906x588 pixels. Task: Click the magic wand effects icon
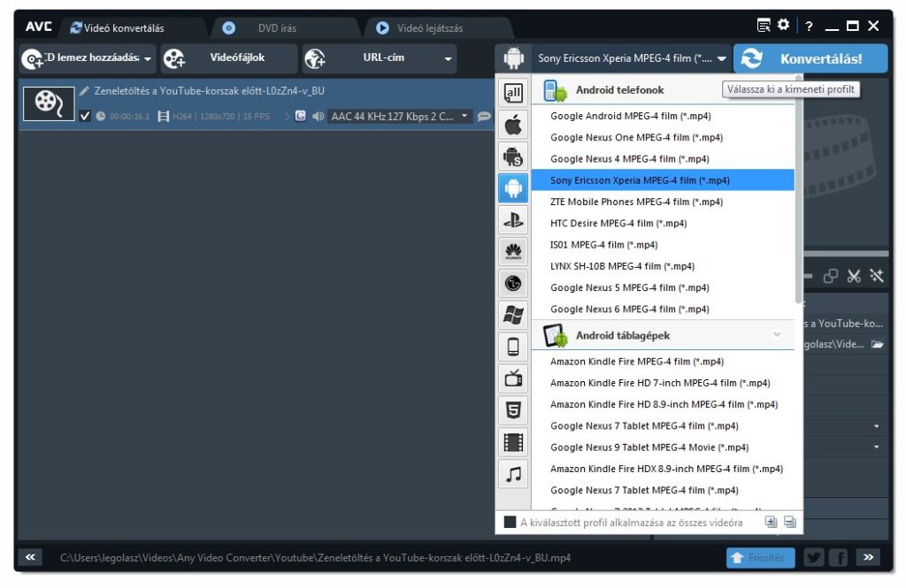[x=877, y=276]
